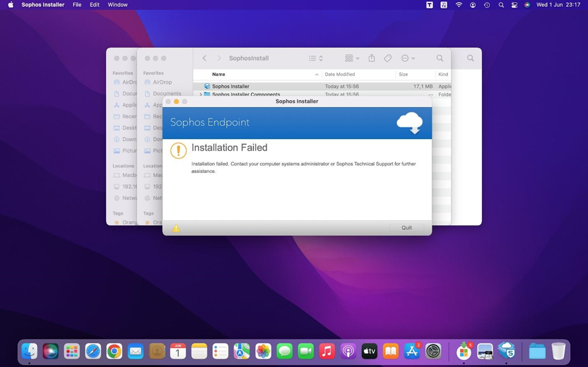This screenshot has width=588, height=367.
Task: Open Finder from the Dock
Action: [30, 351]
